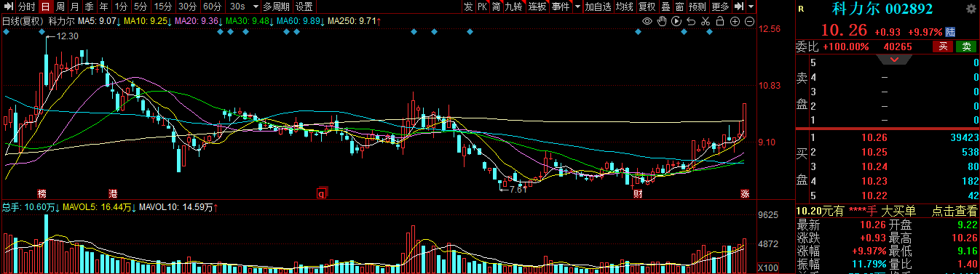The width and height of the screenshot is (980, 274).
Task: Click the circular play replay icon
Action: pyautogui.click(x=676, y=21)
